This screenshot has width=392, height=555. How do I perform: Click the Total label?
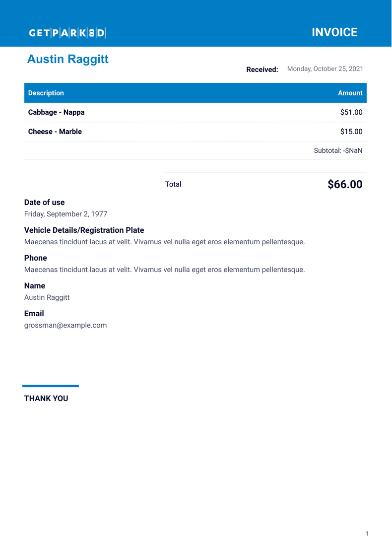click(173, 184)
